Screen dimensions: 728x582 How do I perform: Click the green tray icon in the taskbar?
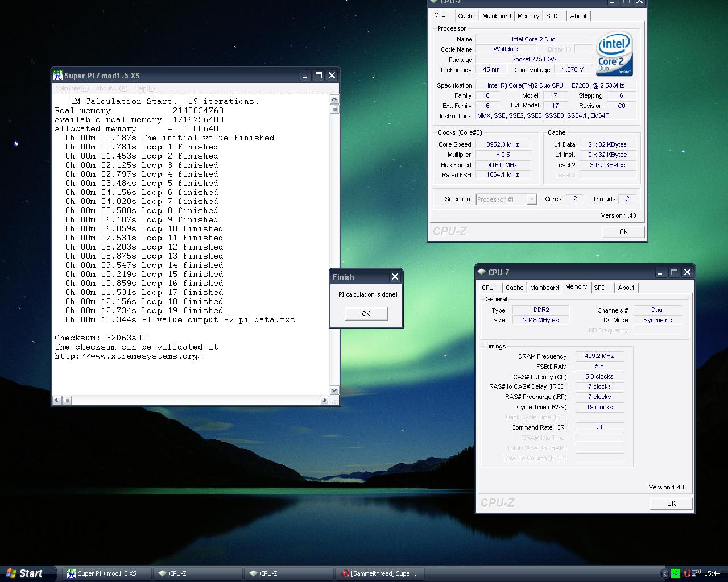tap(676, 573)
